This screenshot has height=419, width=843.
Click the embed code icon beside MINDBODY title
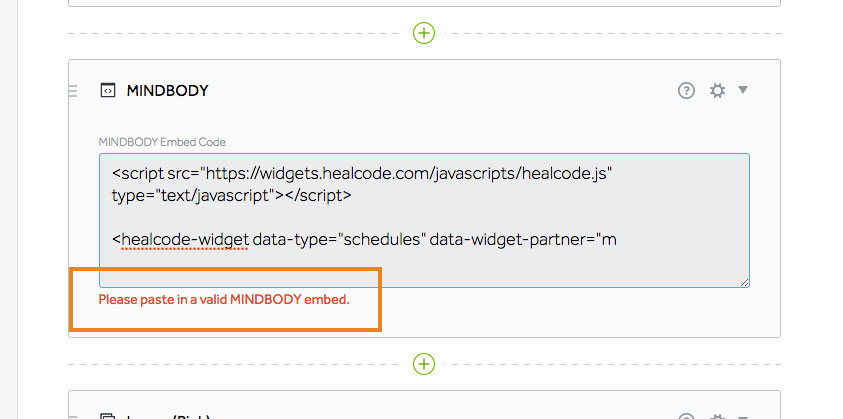coord(108,90)
